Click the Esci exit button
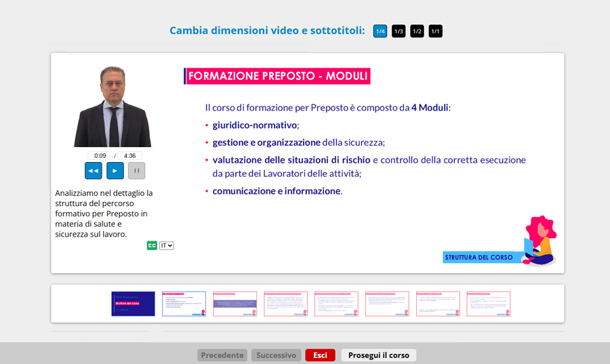This screenshot has height=364, width=610. (x=320, y=355)
